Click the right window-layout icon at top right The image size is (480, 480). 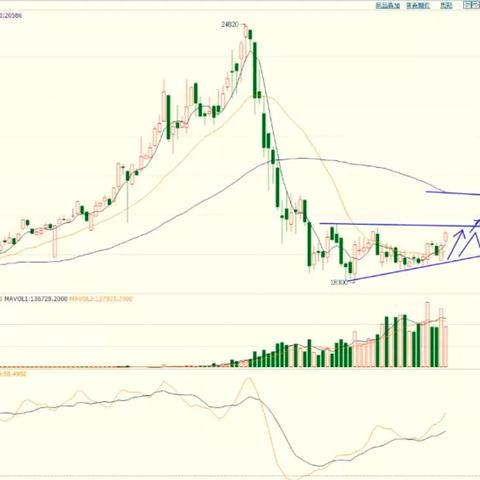tap(477, 5)
